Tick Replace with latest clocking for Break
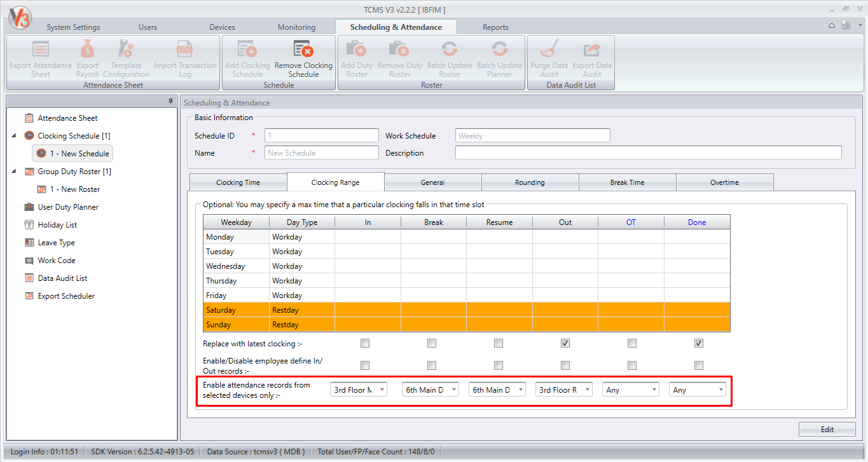 [432, 343]
